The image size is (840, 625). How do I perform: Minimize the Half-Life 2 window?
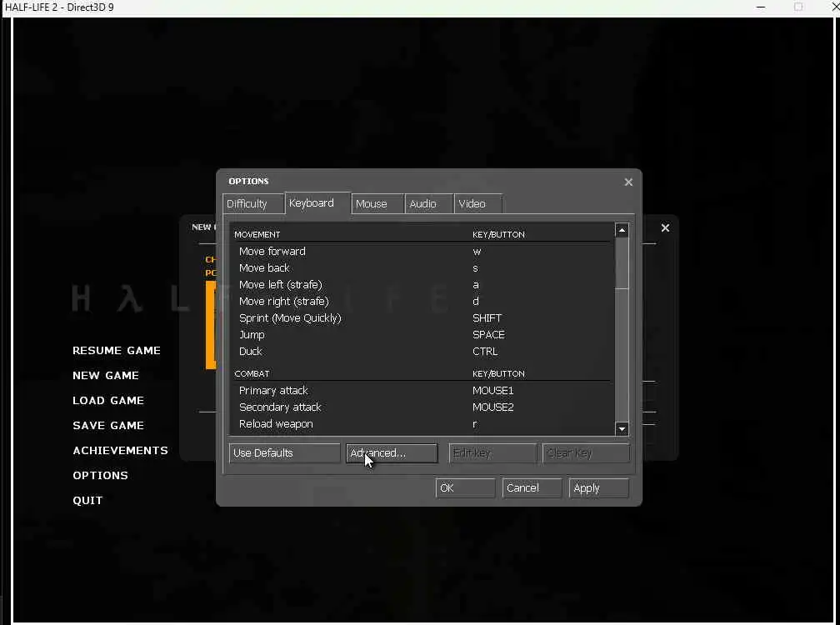pyautogui.click(x=761, y=7)
